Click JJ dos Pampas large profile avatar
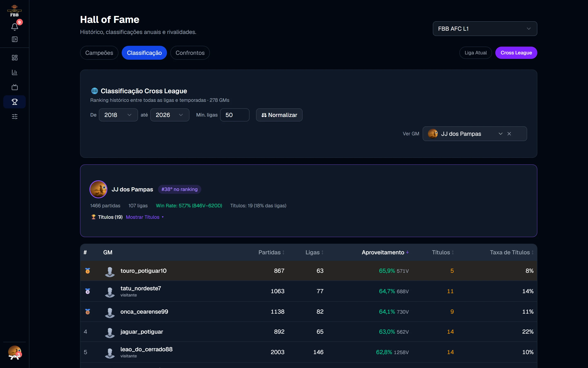Viewport: 588px width, 368px height. (98, 189)
